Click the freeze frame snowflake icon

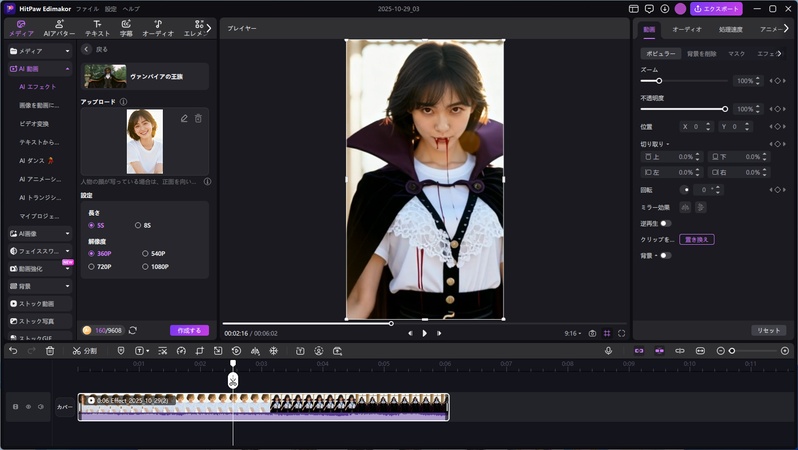tap(274, 351)
